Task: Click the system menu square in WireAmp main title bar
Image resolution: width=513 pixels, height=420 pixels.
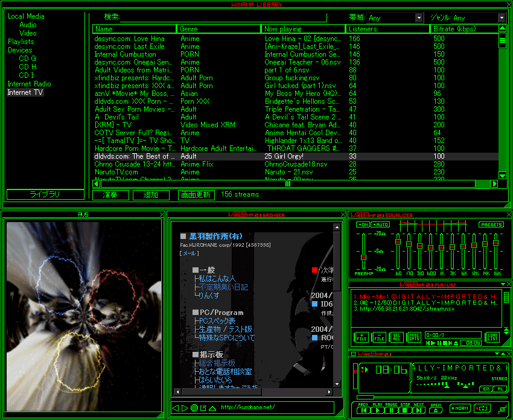Action: pos(353,354)
